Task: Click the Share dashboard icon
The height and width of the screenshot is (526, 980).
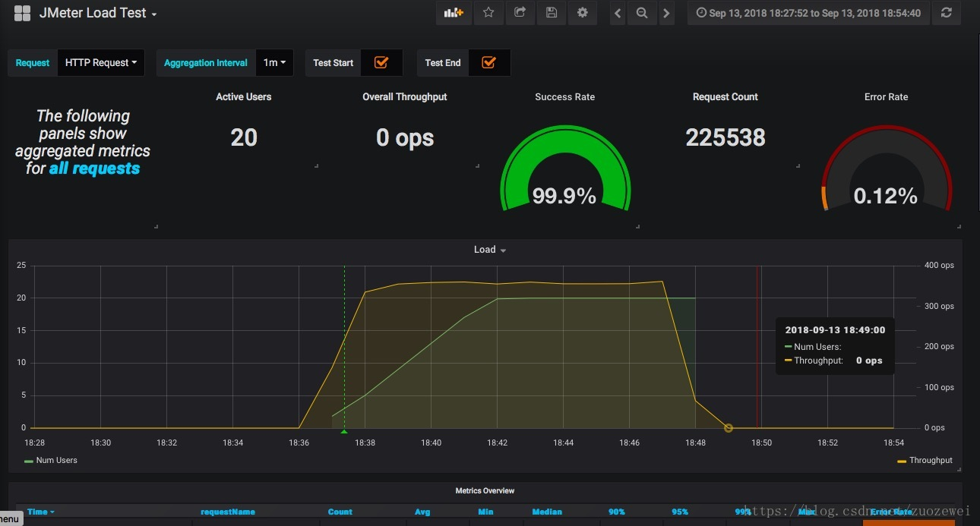Action: click(520, 13)
